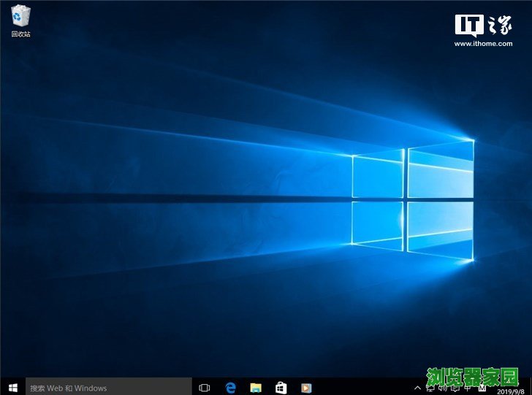Open the Windows Start menu

tap(12, 387)
